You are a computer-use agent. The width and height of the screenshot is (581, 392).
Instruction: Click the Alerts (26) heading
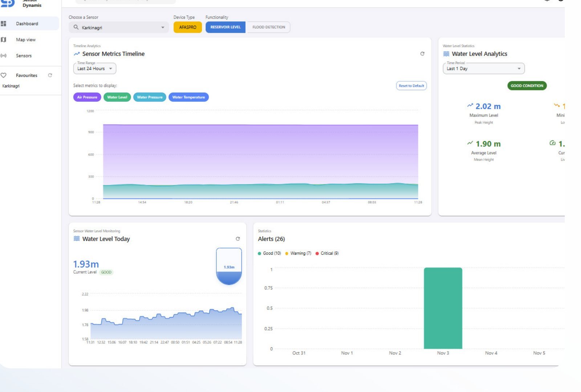click(x=271, y=239)
